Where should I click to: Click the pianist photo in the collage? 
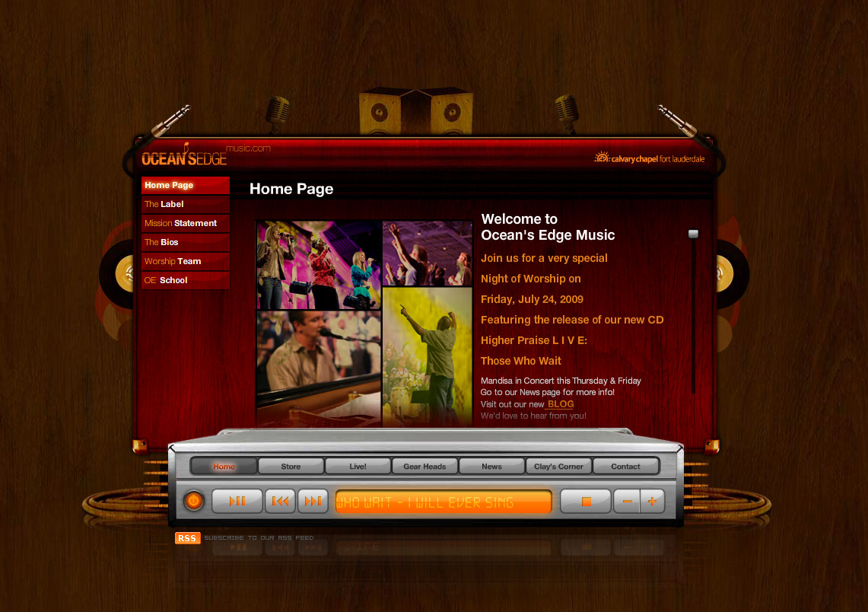318,365
